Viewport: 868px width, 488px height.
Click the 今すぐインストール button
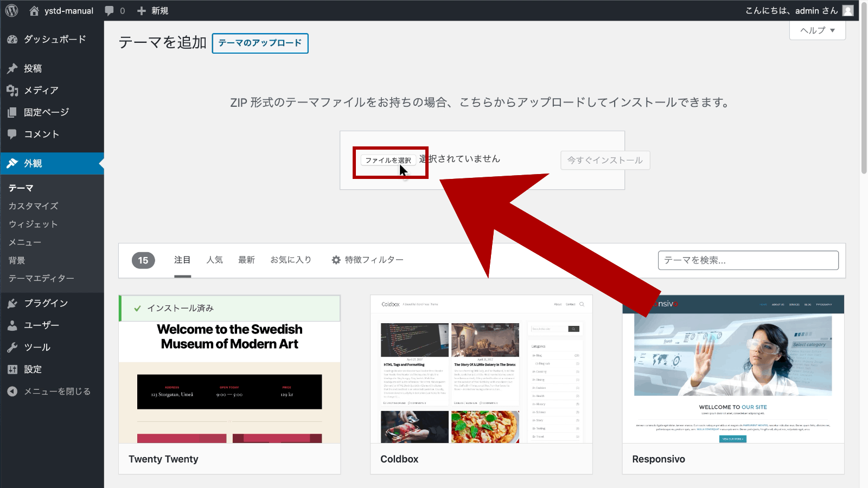point(605,160)
